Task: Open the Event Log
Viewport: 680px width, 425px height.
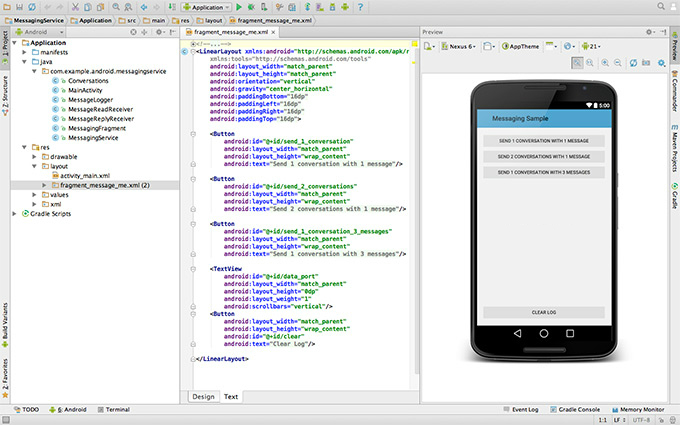Action: (x=525, y=409)
